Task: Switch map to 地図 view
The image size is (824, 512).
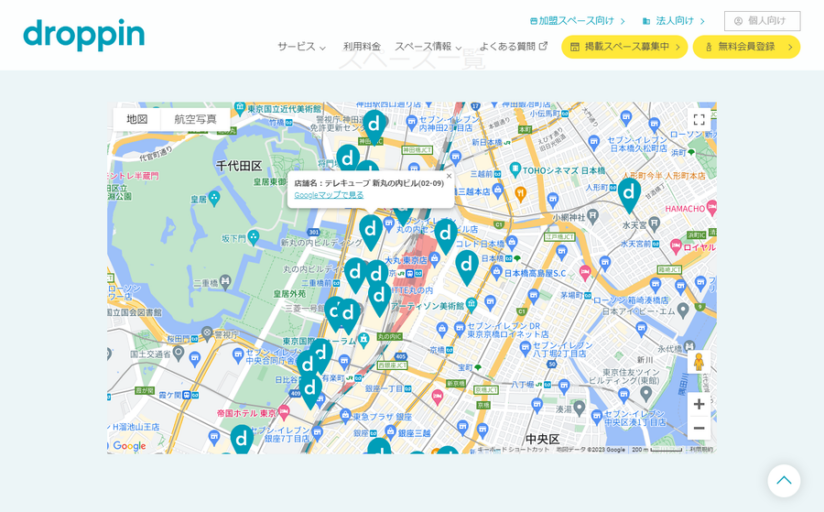Action: pos(137,119)
